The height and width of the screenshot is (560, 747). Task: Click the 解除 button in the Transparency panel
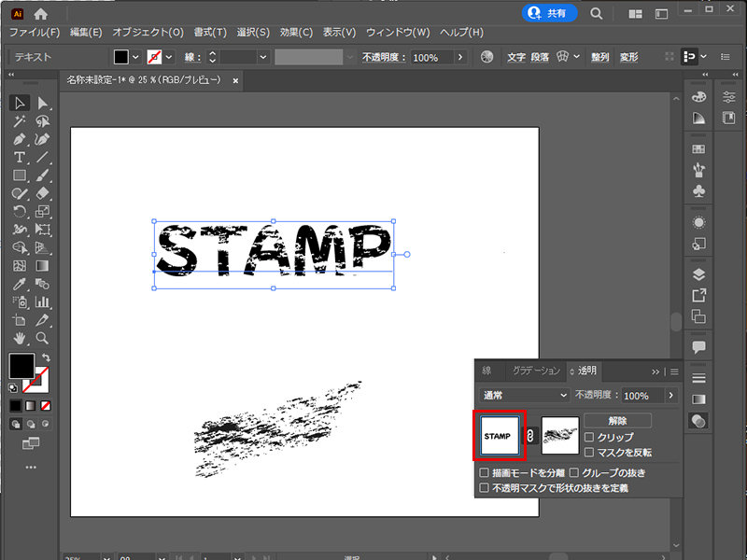(x=615, y=421)
